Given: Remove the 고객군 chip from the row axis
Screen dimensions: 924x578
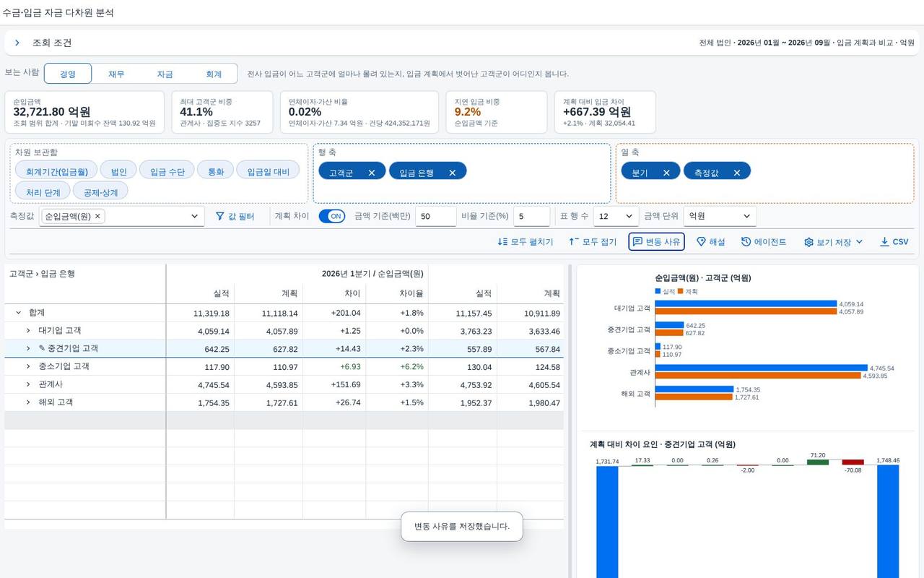Looking at the screenshot, I should tap(372, 173).
